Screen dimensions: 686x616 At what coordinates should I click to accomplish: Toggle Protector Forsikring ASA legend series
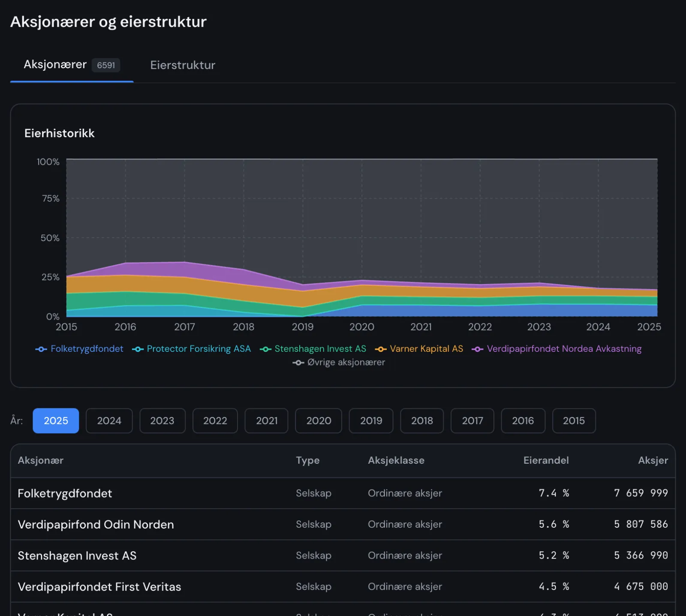191,349
